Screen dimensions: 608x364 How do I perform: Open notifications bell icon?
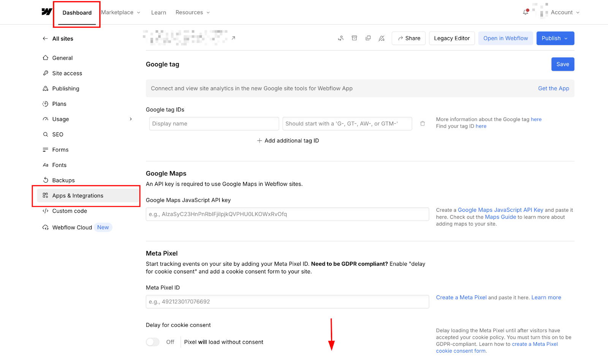[x=526, y=12]
